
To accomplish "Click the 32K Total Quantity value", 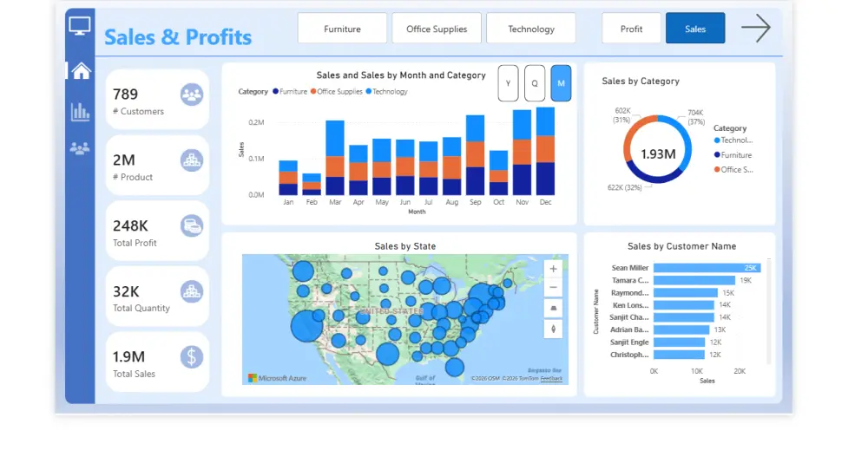I will 126,291.
